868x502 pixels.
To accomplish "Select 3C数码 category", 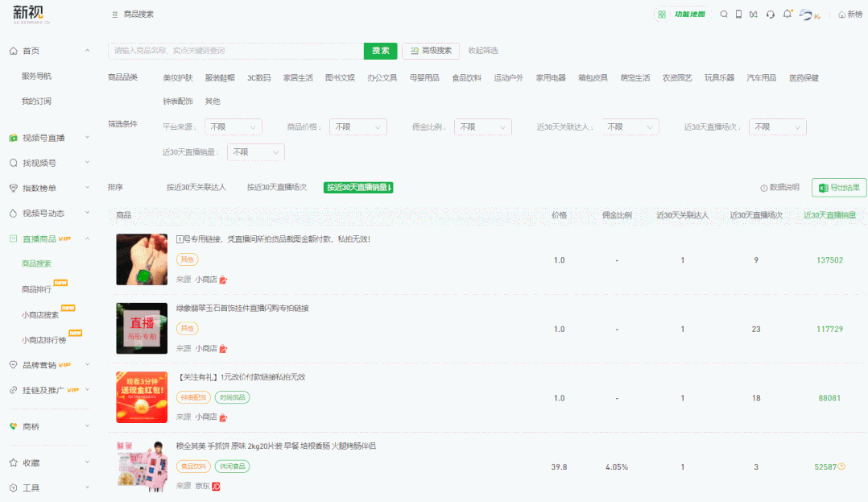I will coord(258,78).
